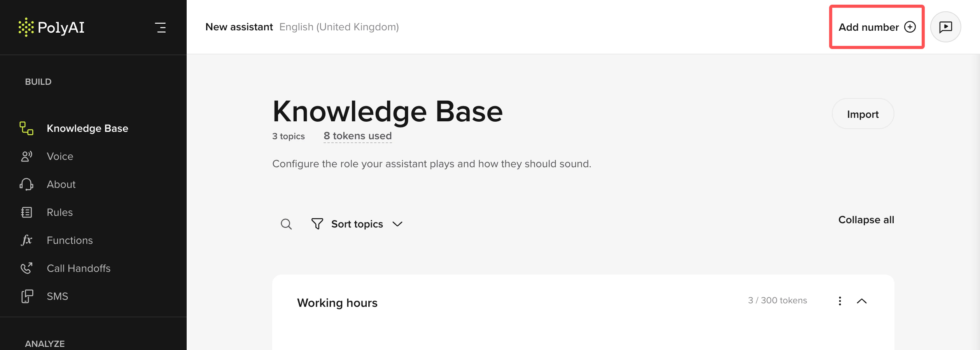Viewport: 980px width, 350px height.
Task: Click the Import button
Action: pos(863,114)
